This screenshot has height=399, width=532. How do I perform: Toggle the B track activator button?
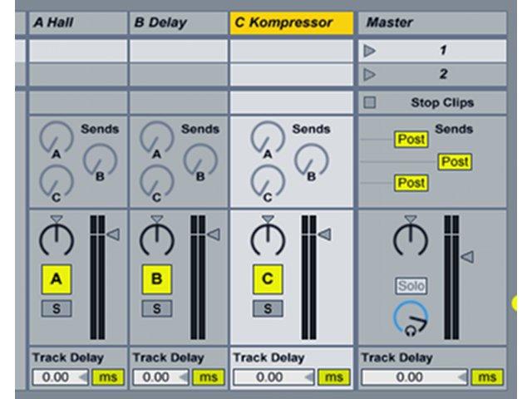click(x=157, y=279)
